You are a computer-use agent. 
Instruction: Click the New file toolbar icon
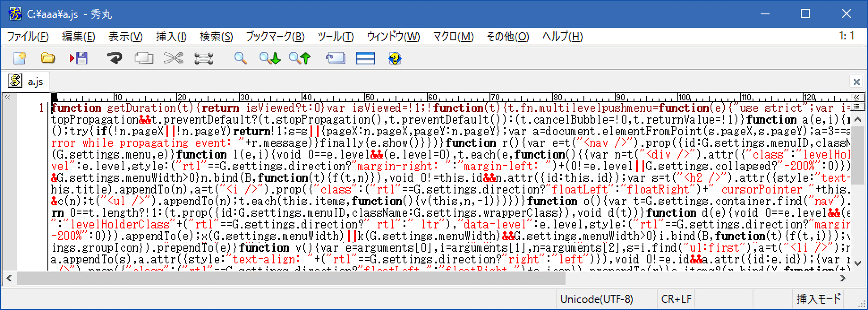pos(20,58)
